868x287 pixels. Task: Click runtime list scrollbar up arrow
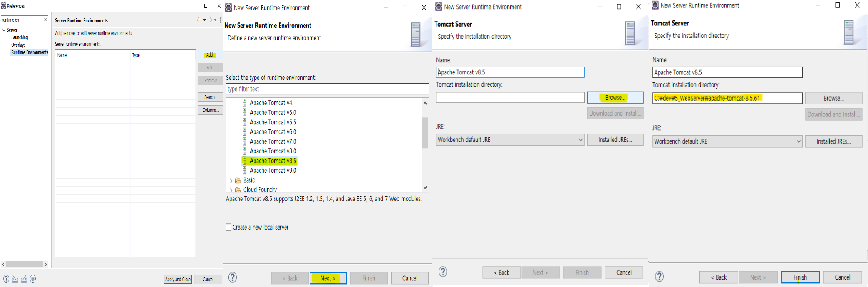coord(425,103)
